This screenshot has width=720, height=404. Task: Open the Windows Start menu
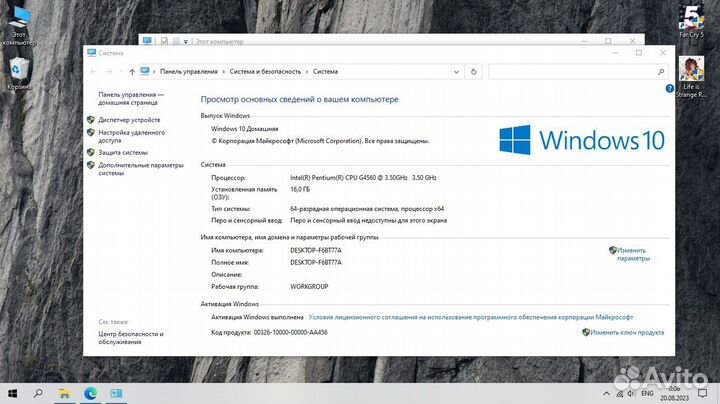click(13, 393)
